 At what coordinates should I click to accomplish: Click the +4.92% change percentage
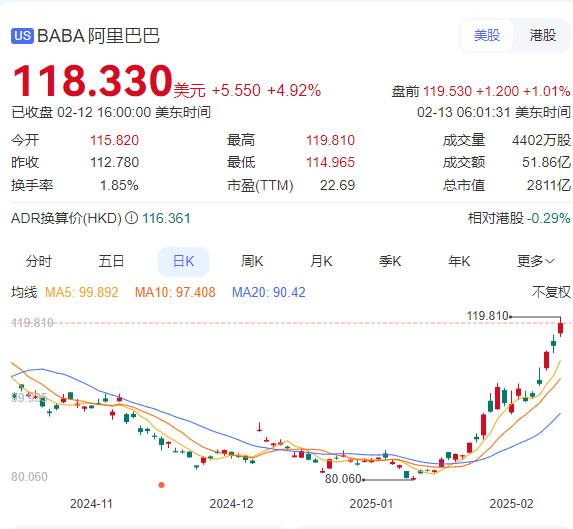[294, 91]
